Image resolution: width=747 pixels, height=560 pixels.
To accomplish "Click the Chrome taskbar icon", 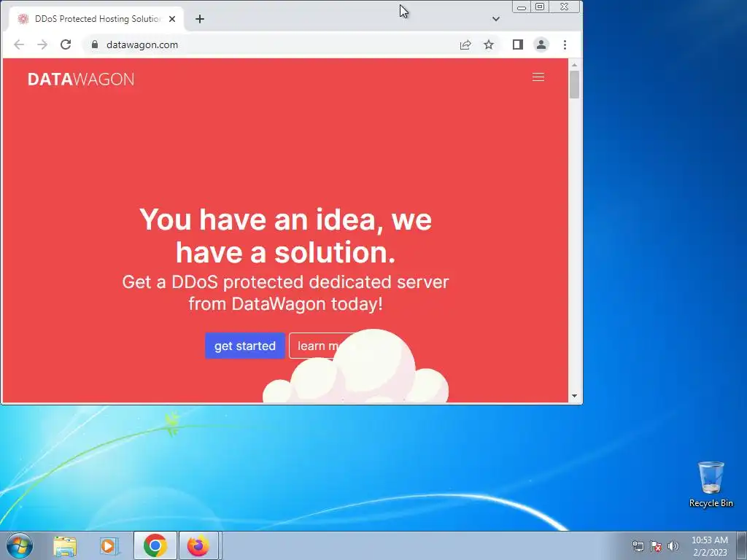I will 155,545.
